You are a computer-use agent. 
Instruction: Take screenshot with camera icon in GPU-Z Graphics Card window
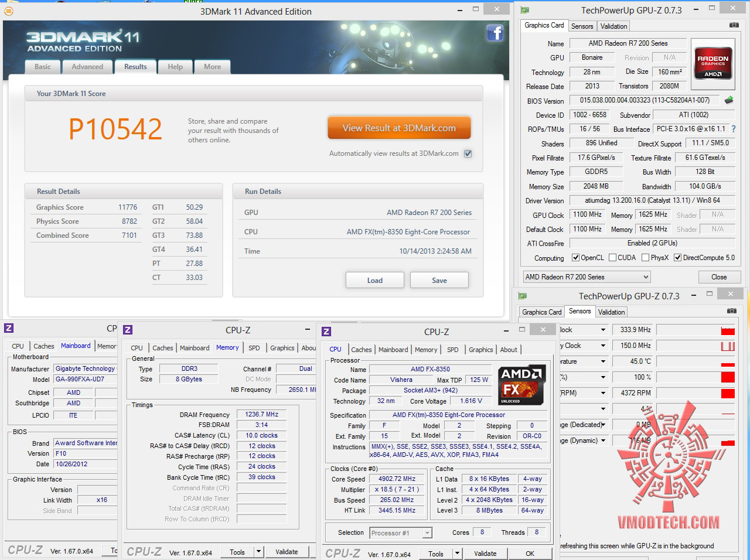click(734, 25)
